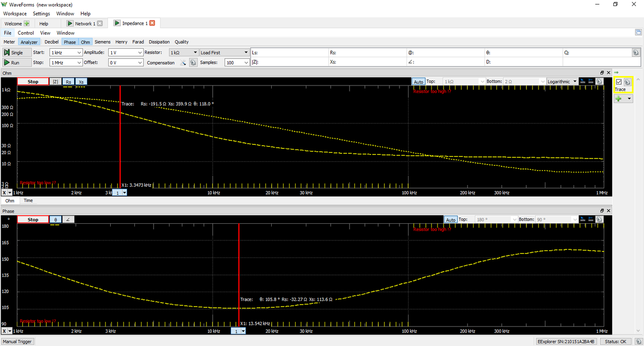Expand the Load First dropdown
This screenshot has height=346, width=644.
click(224, 52)
